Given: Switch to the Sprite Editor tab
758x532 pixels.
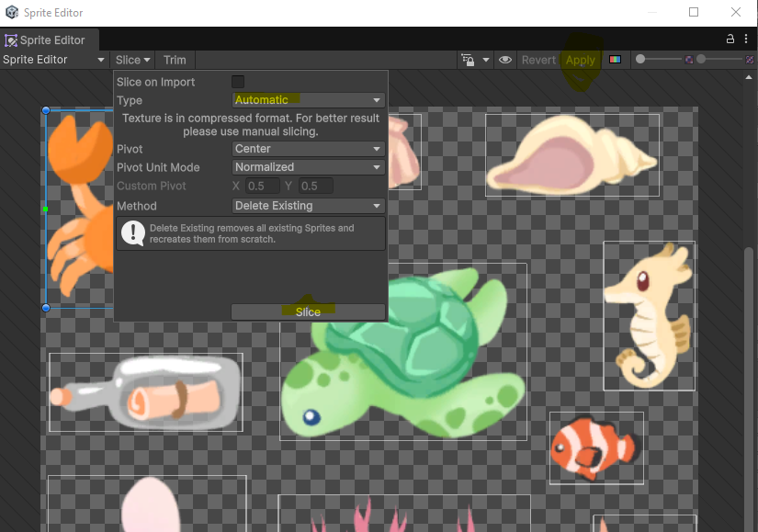Looking at the screenshot, I should pos(50,40).
